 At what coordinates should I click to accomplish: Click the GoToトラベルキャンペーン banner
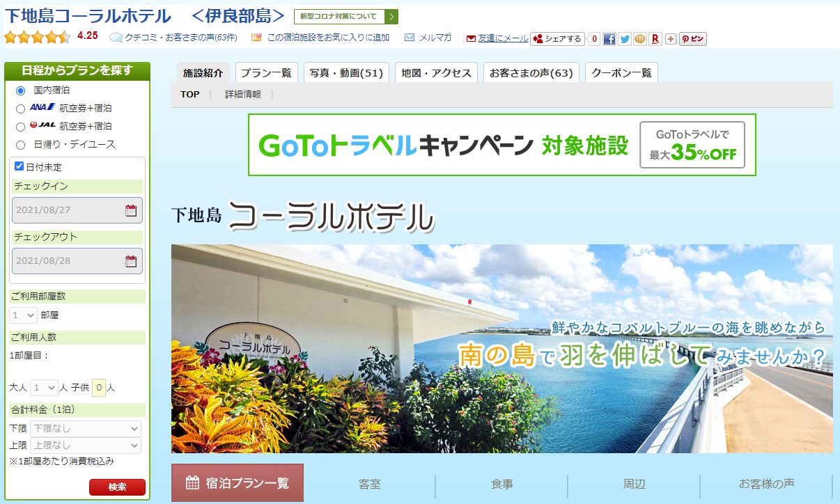pyautogui.click(x=501, y=145)
